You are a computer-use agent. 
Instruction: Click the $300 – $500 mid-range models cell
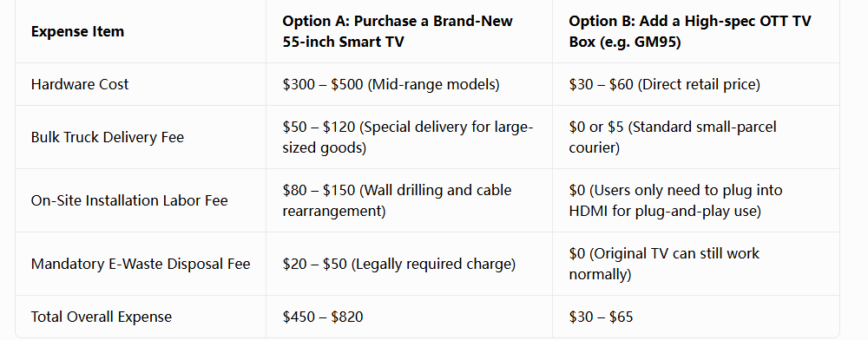click(x=391, y=85)
